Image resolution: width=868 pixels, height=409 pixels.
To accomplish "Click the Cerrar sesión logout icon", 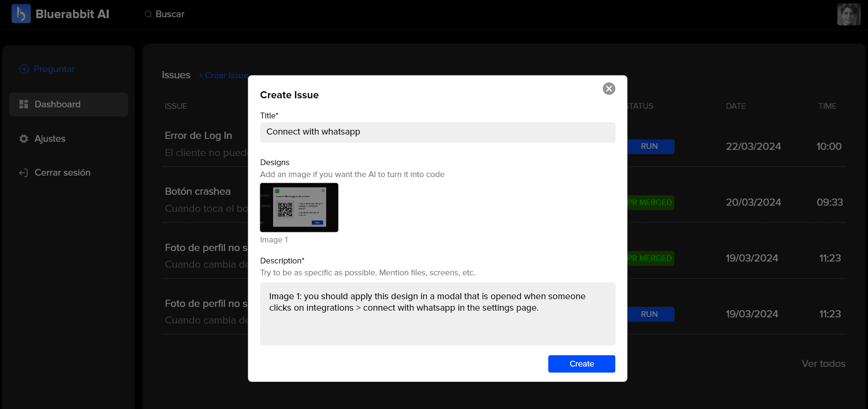I will click(x=23, y=173).
